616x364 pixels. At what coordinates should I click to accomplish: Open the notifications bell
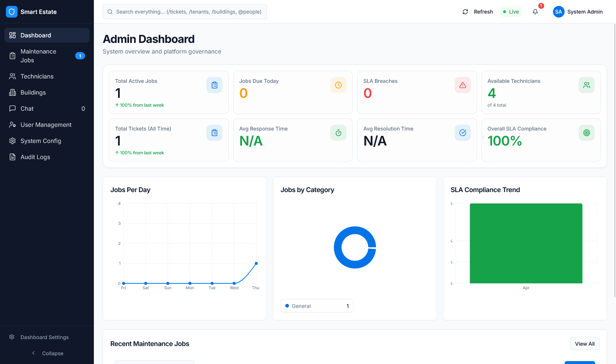[535, 12]
